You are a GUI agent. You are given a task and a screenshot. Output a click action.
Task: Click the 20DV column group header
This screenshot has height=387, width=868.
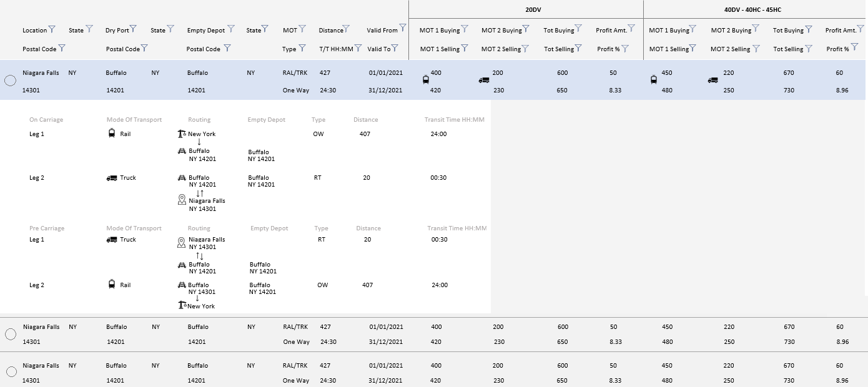point(533,9)
